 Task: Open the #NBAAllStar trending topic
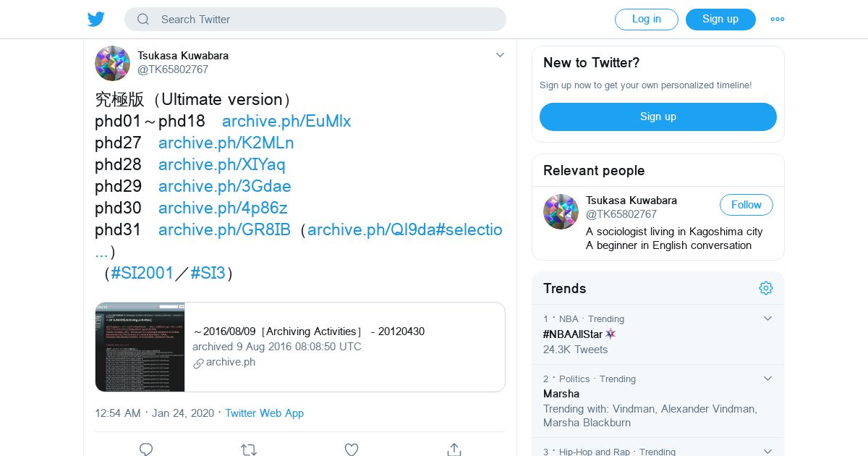(x=573, y=334)
